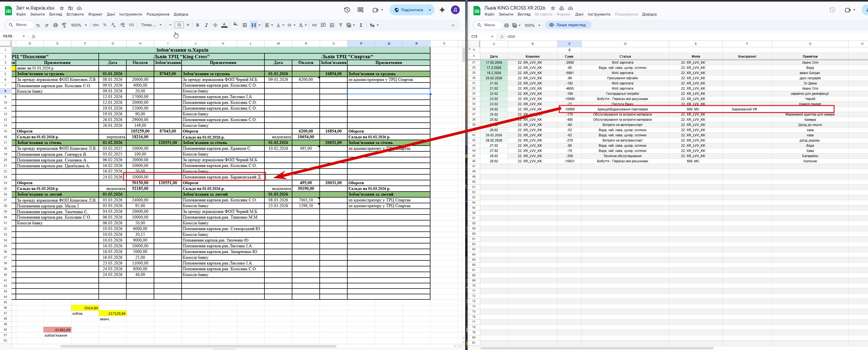The width and height of the screenshot is (868, 350).
Task: Click the insert chart icon
Action: pyautogui.click(x=332, y=25)
